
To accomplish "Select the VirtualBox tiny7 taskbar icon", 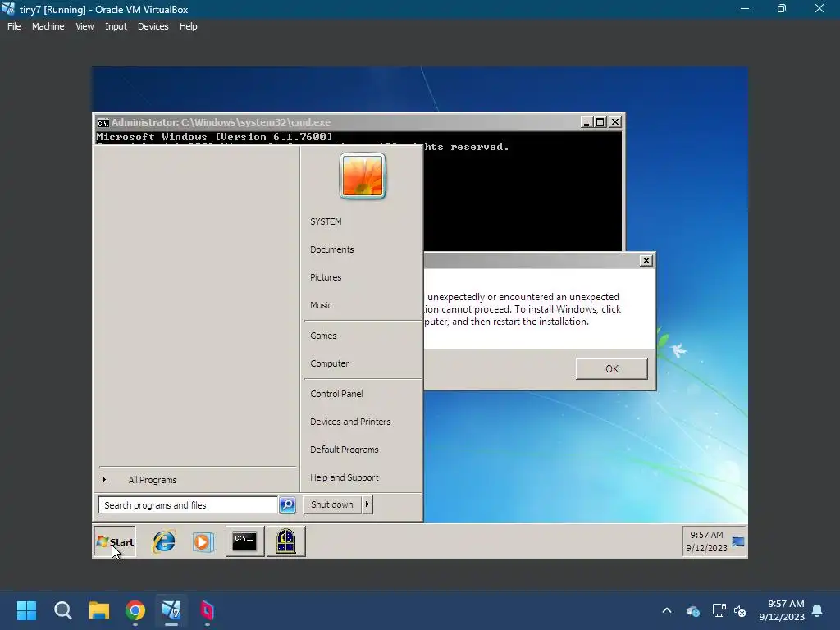I will click(171, 610).
